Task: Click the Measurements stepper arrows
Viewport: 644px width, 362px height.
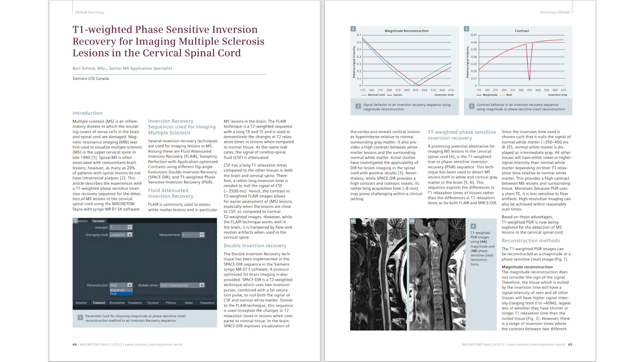Action: point(202,235)
